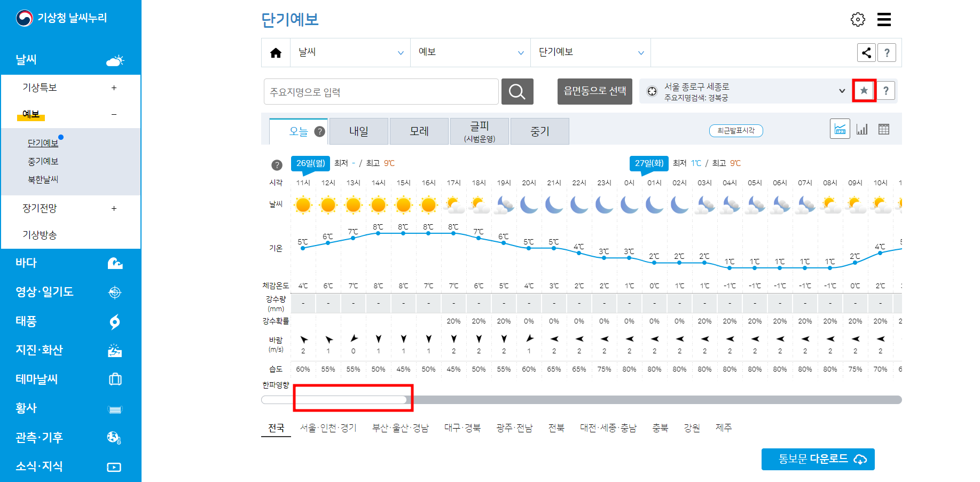Switch to graph view icon
Viewport: 980px width, 482px height.
pos(840,129)
